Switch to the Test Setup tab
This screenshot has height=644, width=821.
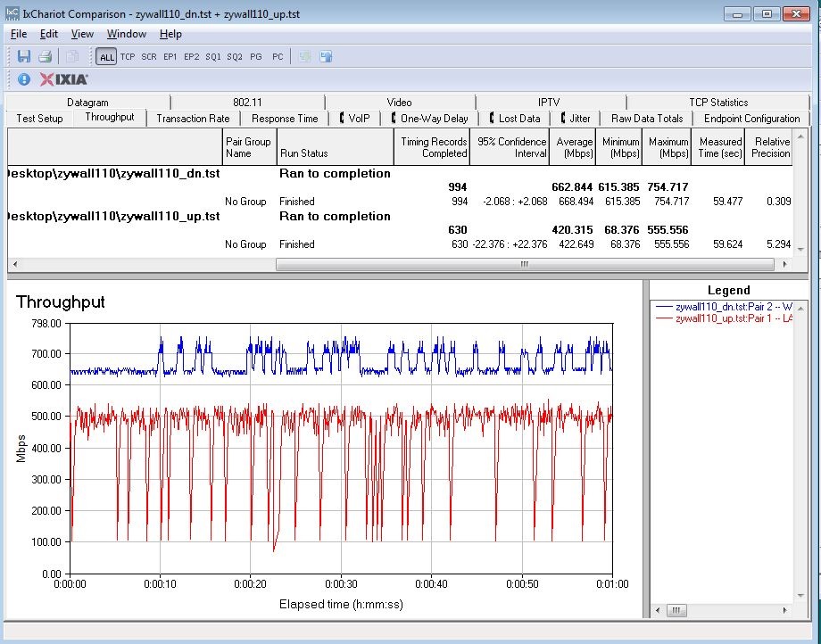click(39, 119)
